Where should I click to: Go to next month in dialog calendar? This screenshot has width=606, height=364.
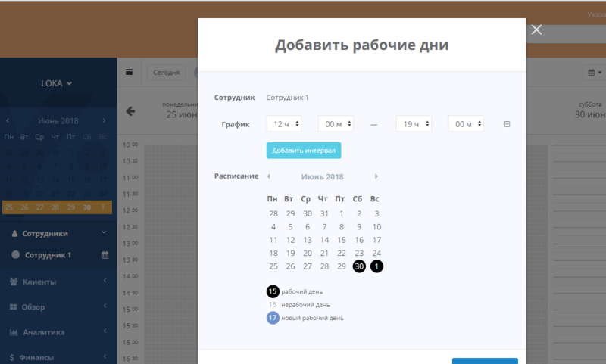(x=376, y=176)
